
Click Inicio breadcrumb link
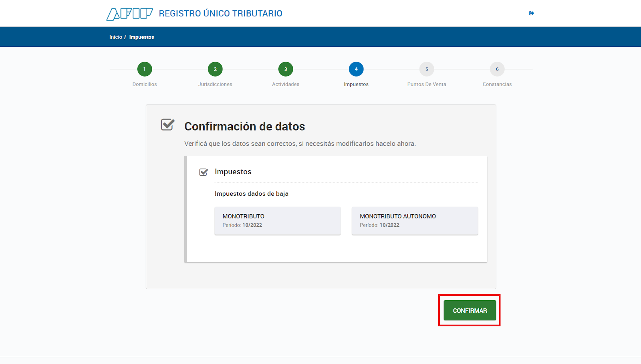coord(116,37)
